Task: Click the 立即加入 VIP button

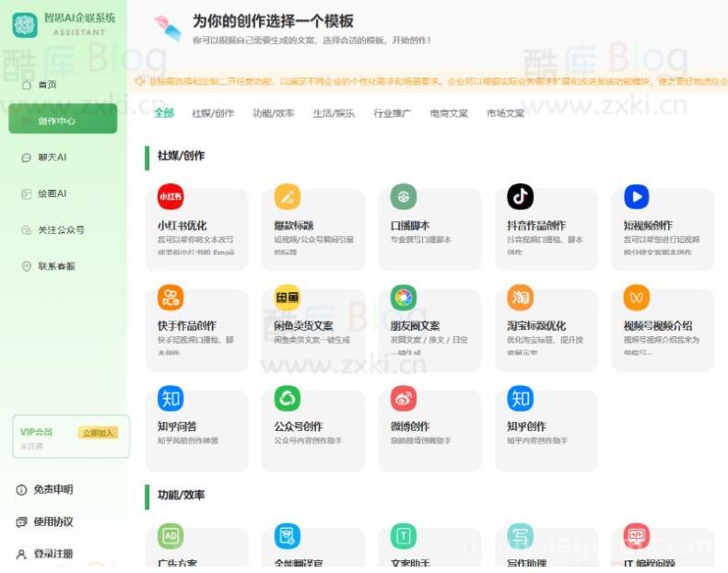Action: click(98, 432)
